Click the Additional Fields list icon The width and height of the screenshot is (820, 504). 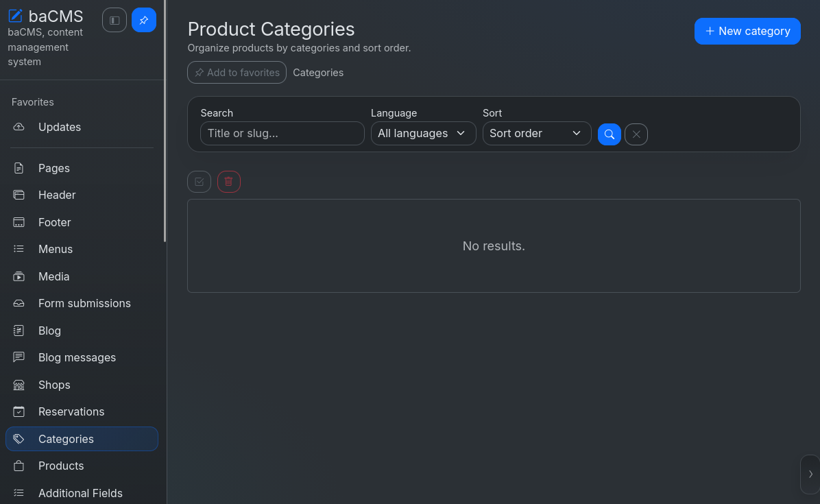pos(19,493)
